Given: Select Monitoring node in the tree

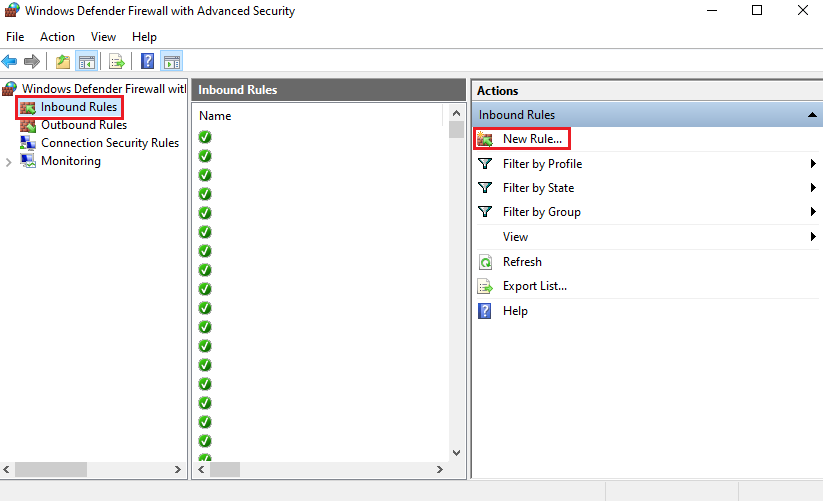Looking at the screenshot, I should pyautogui.click(x=71, y=161).
